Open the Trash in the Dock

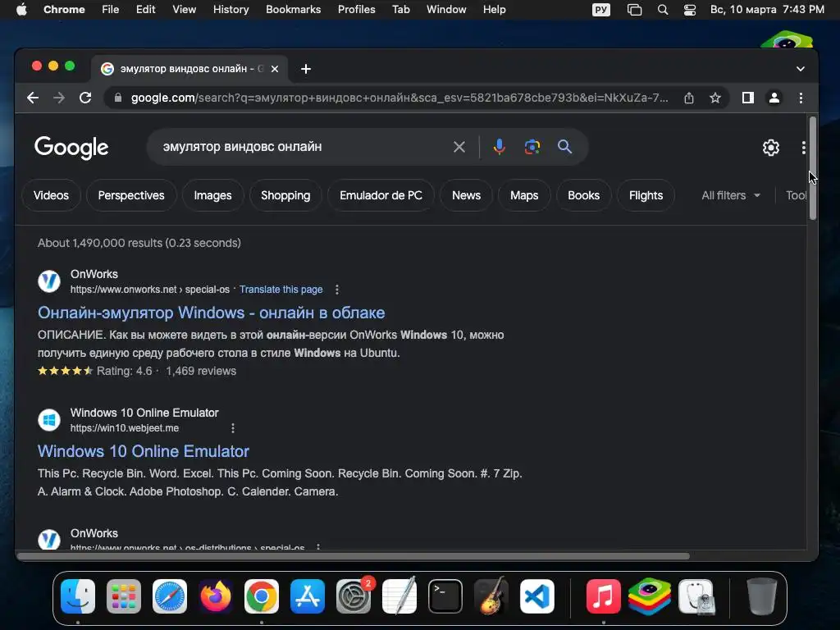(761, 596)
